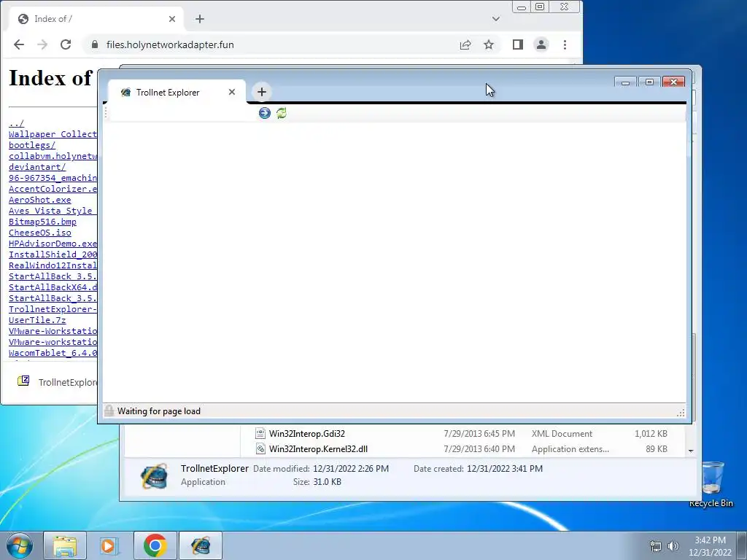Open Windows Explorer from the taskbar
747x560 pixels.
[x=65, y=545]
